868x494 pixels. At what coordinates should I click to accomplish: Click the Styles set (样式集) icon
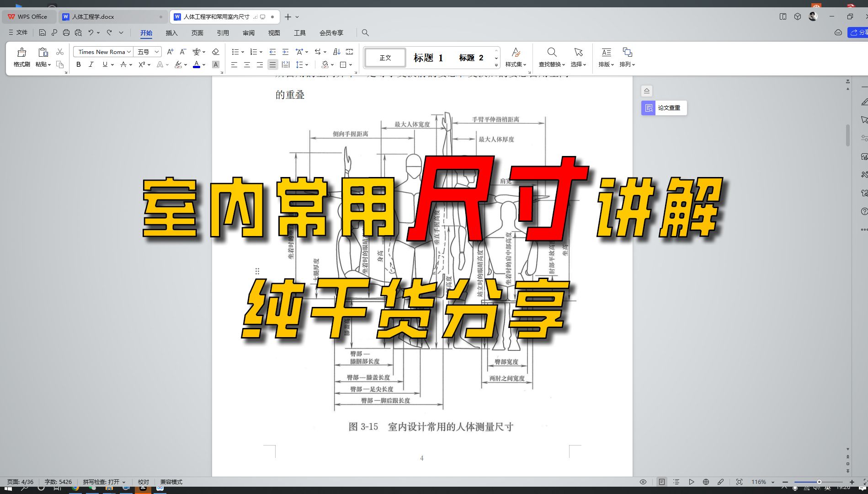[516, 52]
